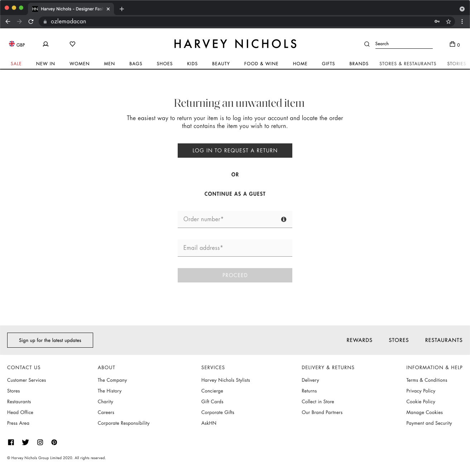Image resolution: width=470 pixels, height=476 pixels.
Task: Click the Harvey Nichols logo
Action: [235, 44]
